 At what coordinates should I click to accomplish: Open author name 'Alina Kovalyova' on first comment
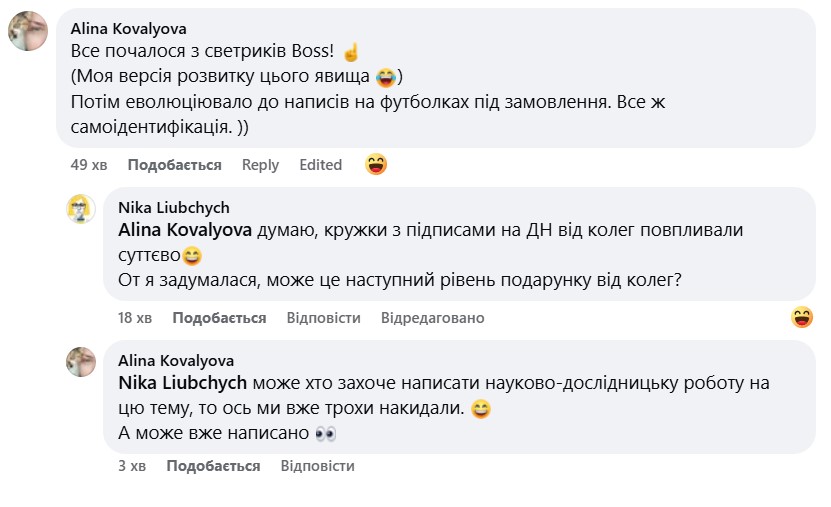[x=128, y=28]
